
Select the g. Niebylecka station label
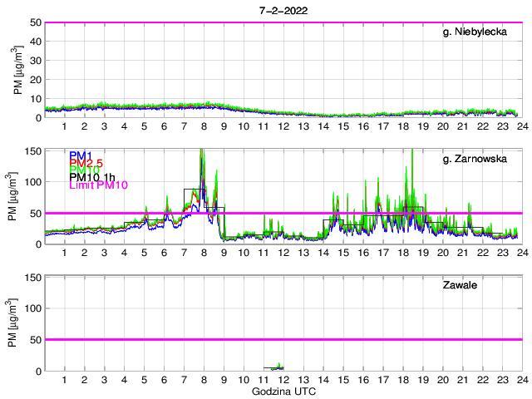click(480, 32)
